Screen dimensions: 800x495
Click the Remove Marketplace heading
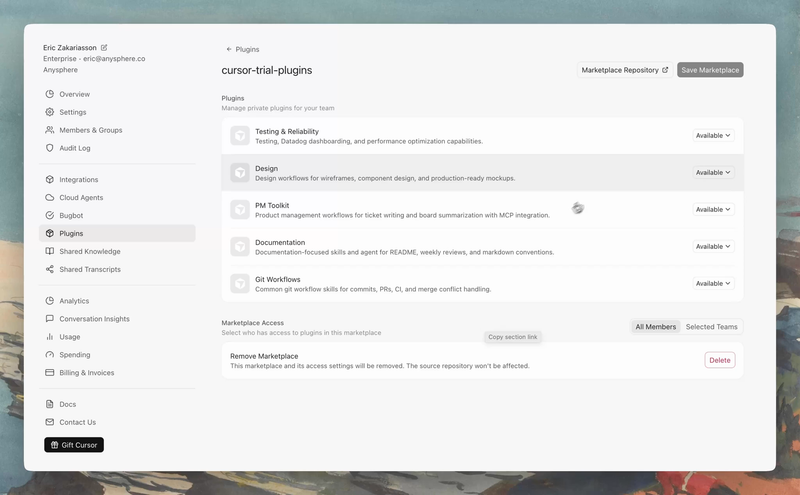tap(264, 356)
